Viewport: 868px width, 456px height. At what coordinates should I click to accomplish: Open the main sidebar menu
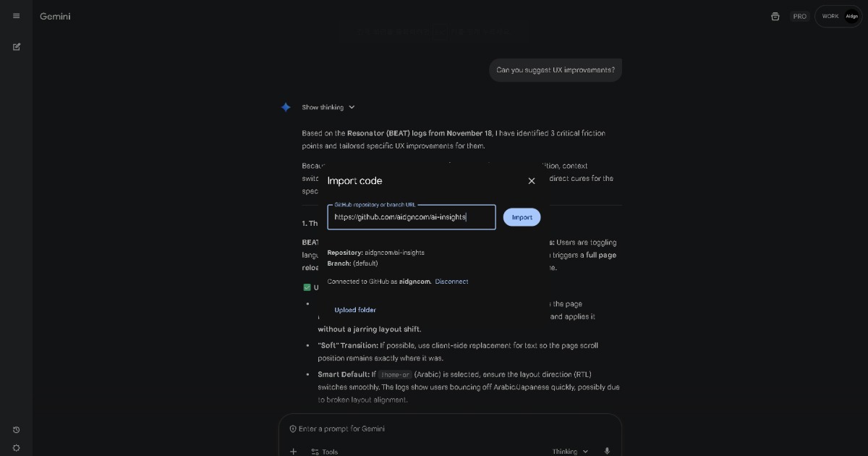pos(16,16)
